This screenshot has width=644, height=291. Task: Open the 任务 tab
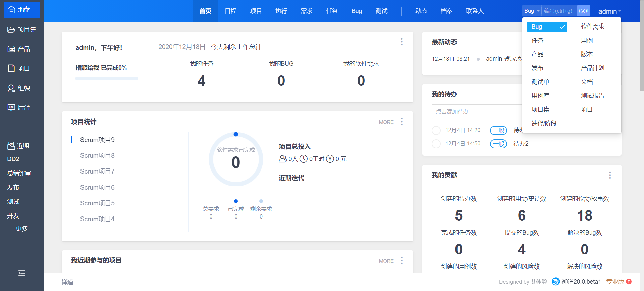pos(332,11)
